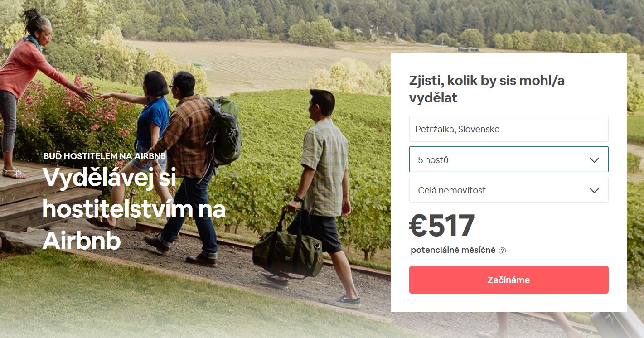The image size is (644, 338).
Task: Open the 5 hostů guests dropdown
Action: 508,159
